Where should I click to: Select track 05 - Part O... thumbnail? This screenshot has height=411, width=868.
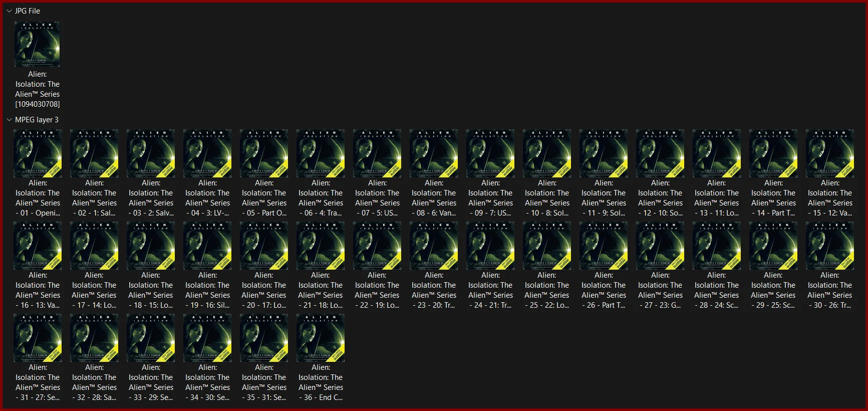click(264, 153)
